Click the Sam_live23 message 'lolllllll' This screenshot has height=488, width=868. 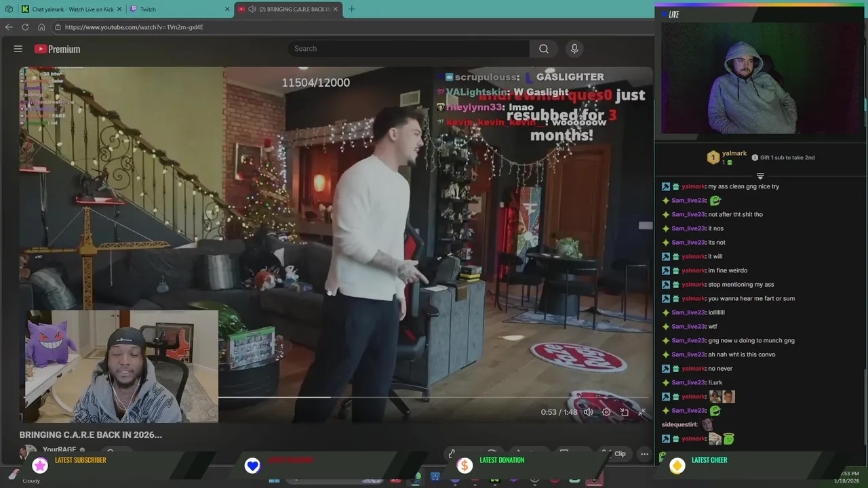[716, 312]
